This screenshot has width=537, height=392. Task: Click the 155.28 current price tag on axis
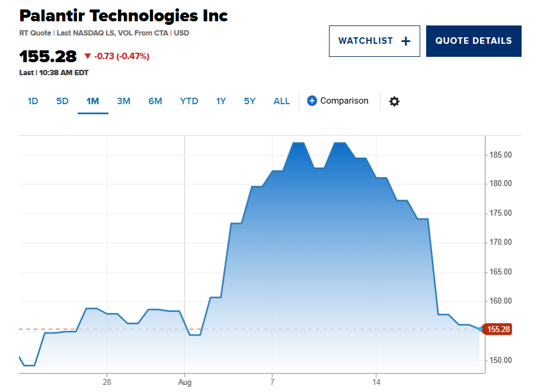[x=498, y=329]
